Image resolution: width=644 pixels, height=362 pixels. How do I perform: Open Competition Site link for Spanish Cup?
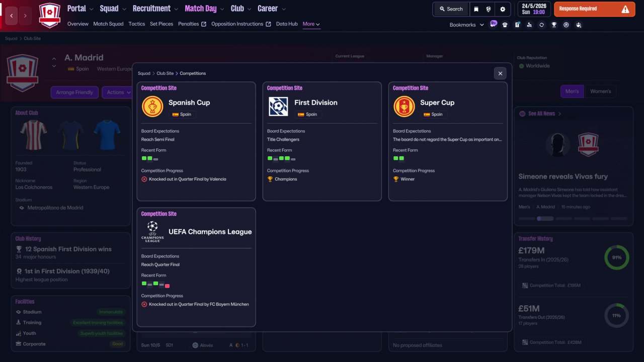(159, 88)
